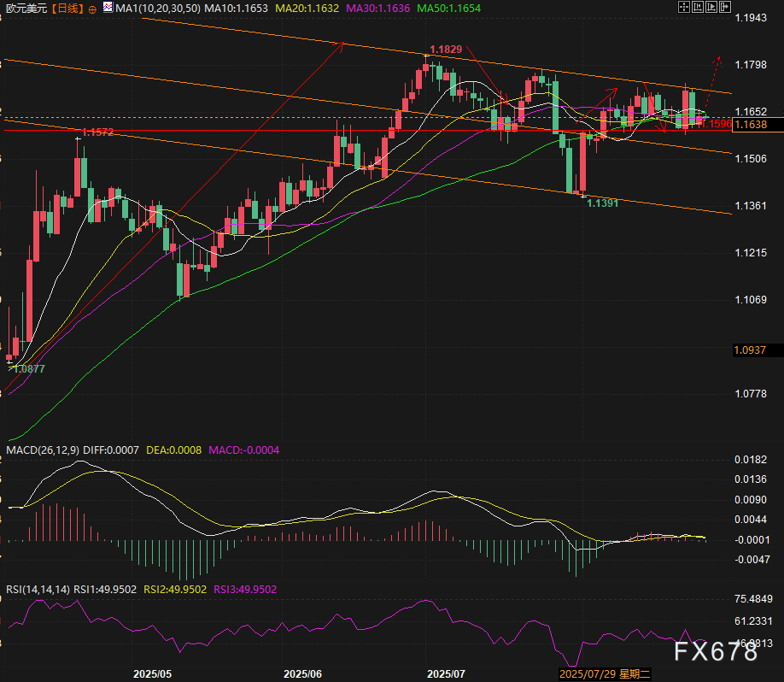Screen dimensions: 784x682
Task: Click the 2025/07/29 星期二 date label
Action: [x=605, y=674]
